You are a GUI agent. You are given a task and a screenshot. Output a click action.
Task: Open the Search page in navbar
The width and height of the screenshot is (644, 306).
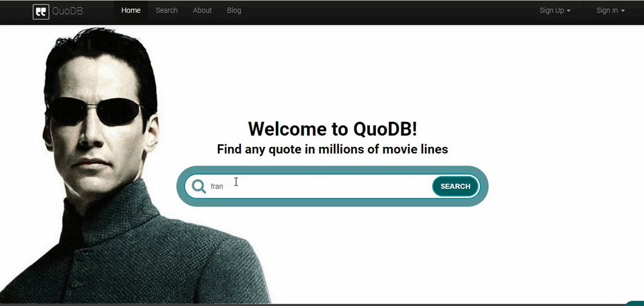tap(166, 10)
